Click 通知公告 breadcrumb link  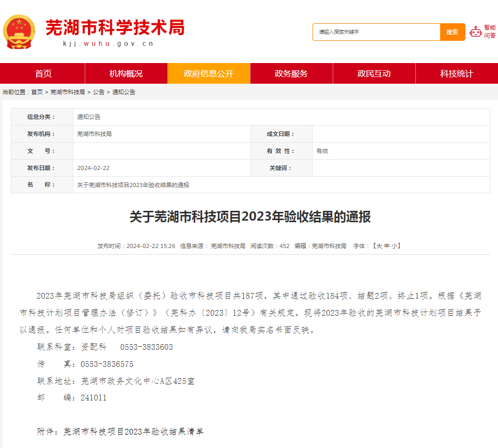click(x=124, y=92)
